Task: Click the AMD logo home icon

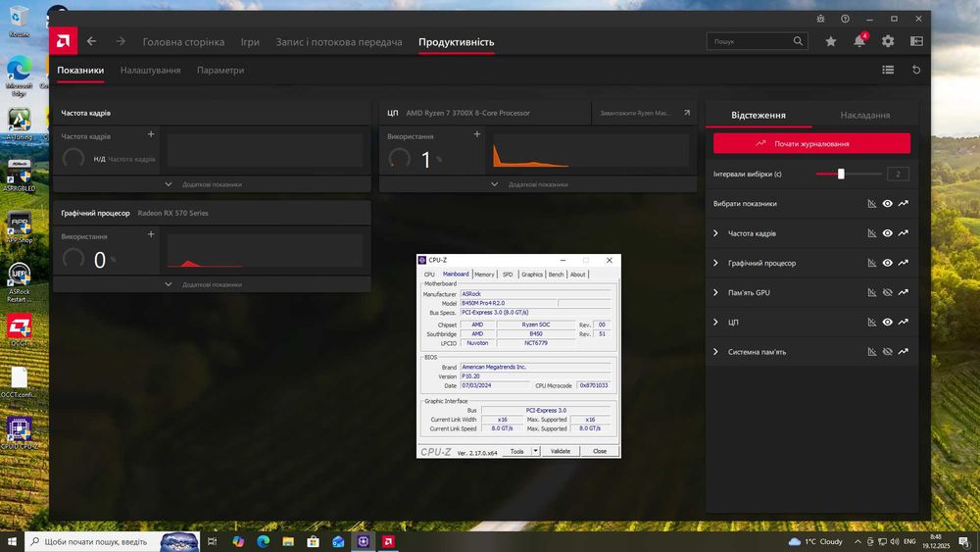Action: pos(63,41)
